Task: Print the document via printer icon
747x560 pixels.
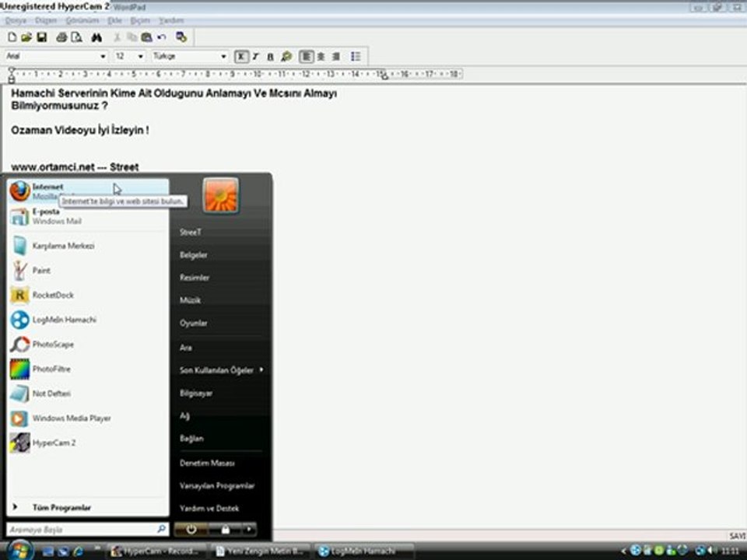Action: click(61, 37)
